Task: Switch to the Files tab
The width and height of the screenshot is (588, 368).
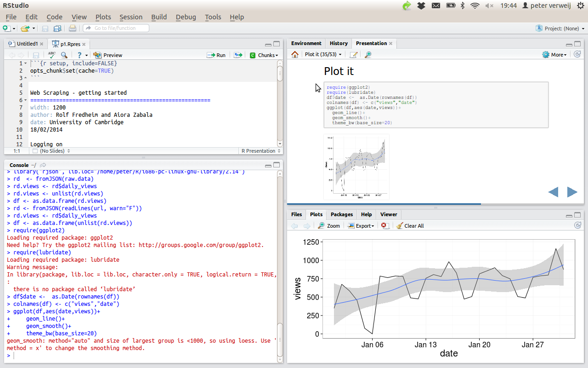Action: [x=297, y=214]
